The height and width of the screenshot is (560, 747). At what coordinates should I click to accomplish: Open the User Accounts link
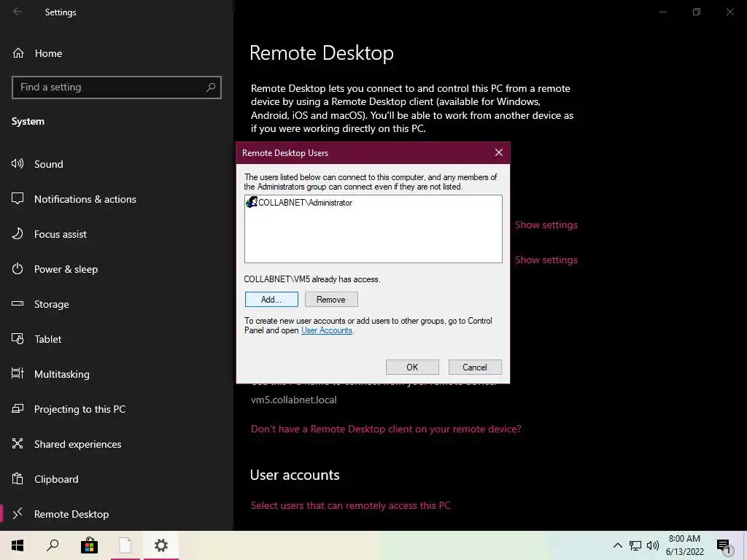point(327,330)
